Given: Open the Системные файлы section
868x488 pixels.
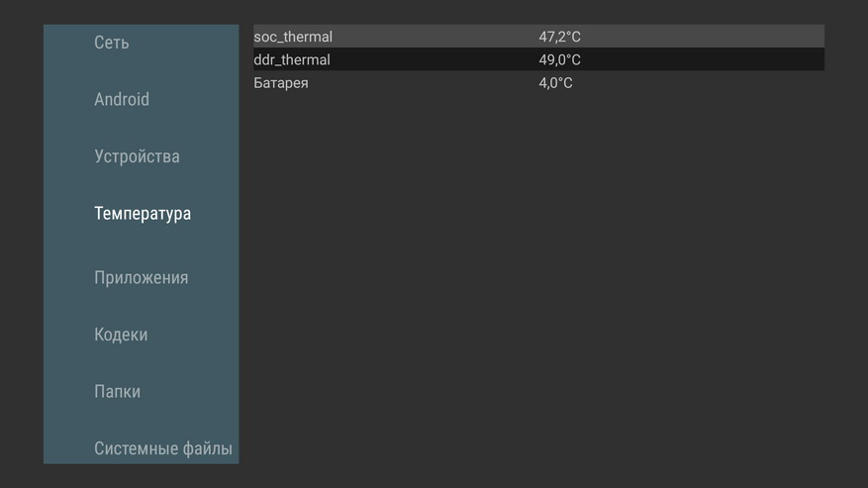Looking at the screenshot, I should pos(163,449).
